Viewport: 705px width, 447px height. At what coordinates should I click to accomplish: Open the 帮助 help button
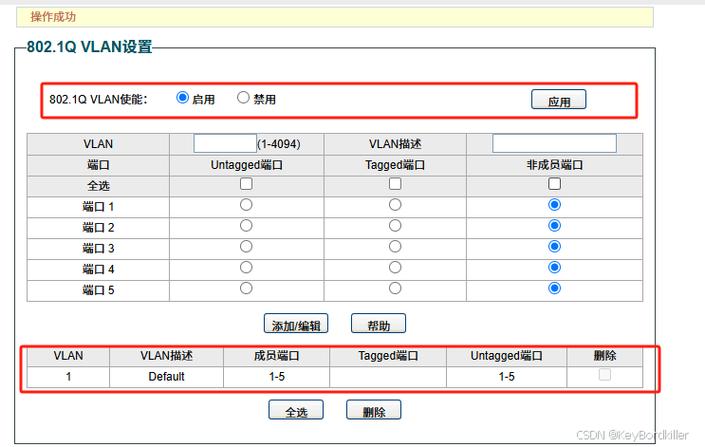[x=378, y=325]
